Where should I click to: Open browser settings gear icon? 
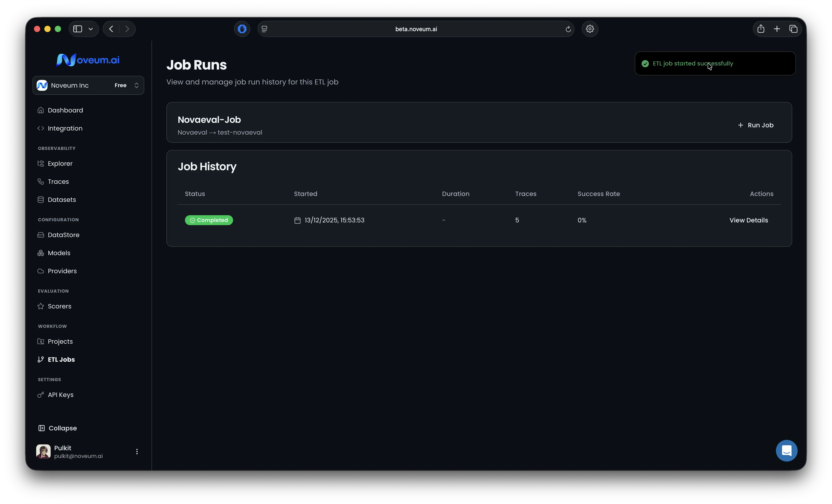coord(590,29)
